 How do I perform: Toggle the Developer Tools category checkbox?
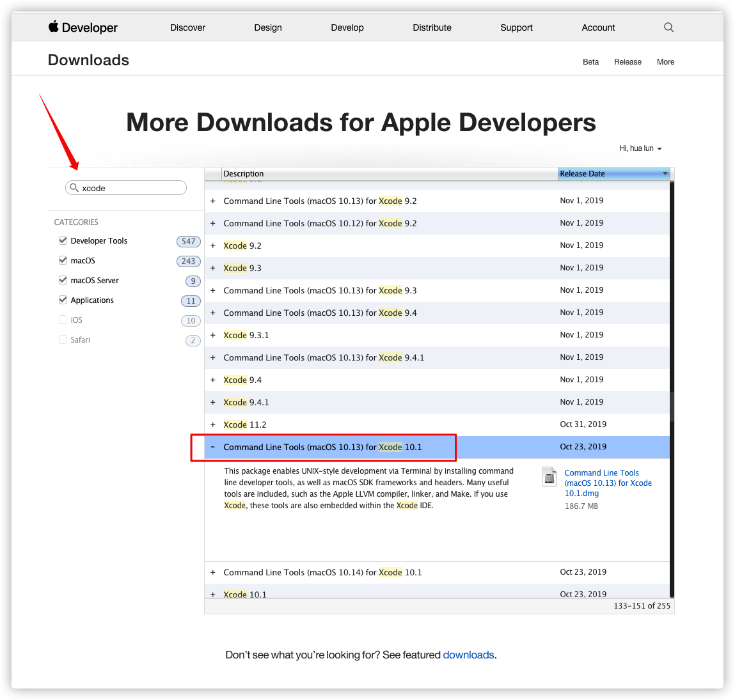[63, 240]
